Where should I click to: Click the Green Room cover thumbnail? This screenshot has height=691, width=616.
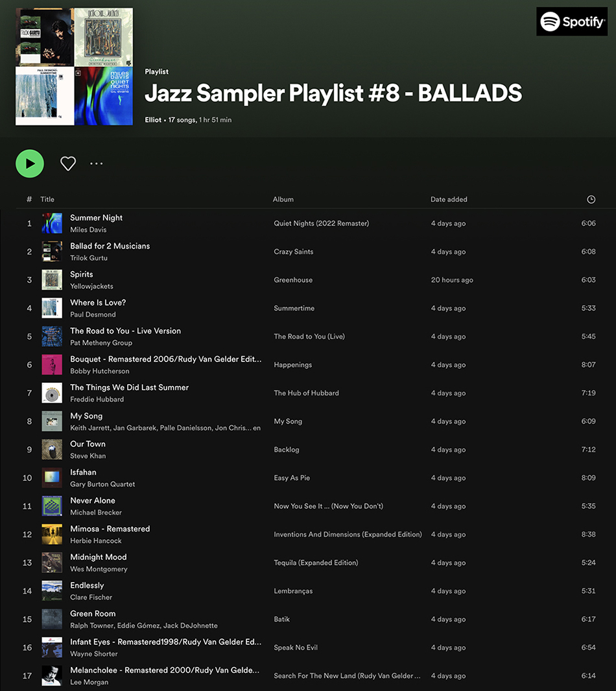[x=52, y=619]
